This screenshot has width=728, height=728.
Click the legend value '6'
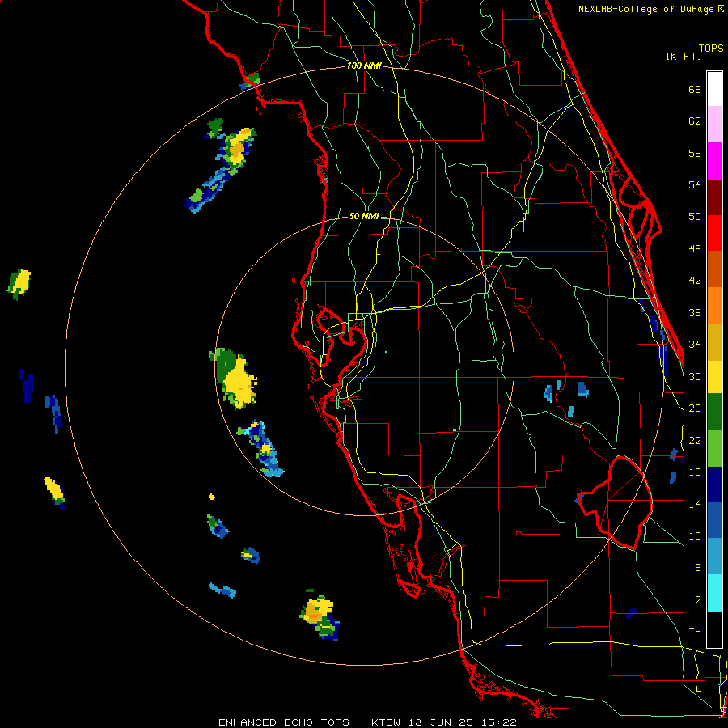pos(697,568)
